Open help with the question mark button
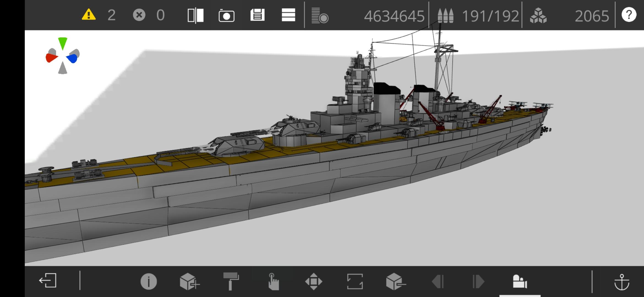This screenshot has width=644, height=297. point(629,15)
